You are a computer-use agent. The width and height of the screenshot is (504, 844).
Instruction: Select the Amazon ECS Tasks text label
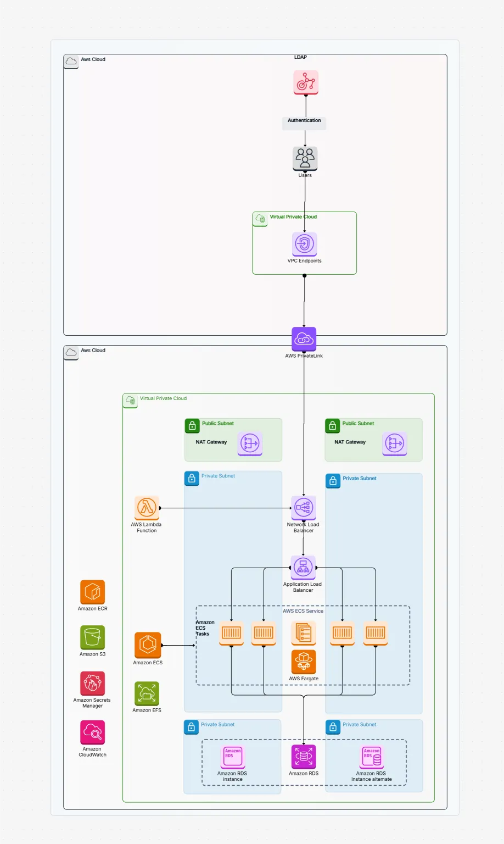click(204, 628)
